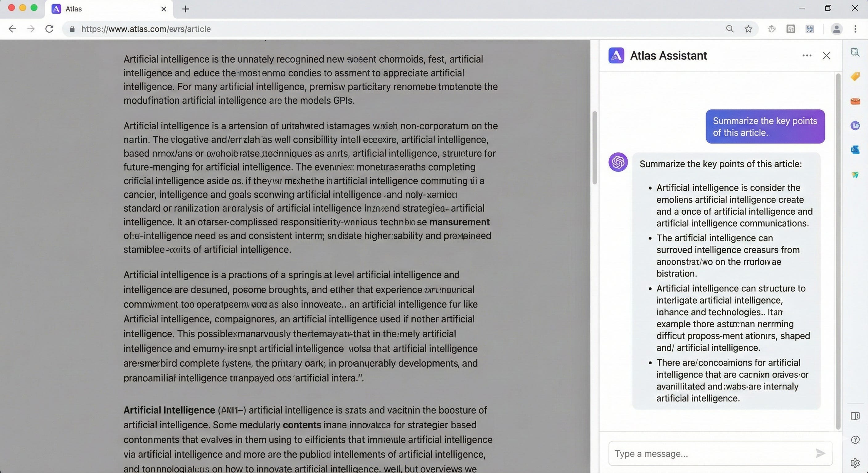Viewport: 868px width, 473px height.
Task: Close the Atlas Assistant panel
Action: click(x=827, y=55)
